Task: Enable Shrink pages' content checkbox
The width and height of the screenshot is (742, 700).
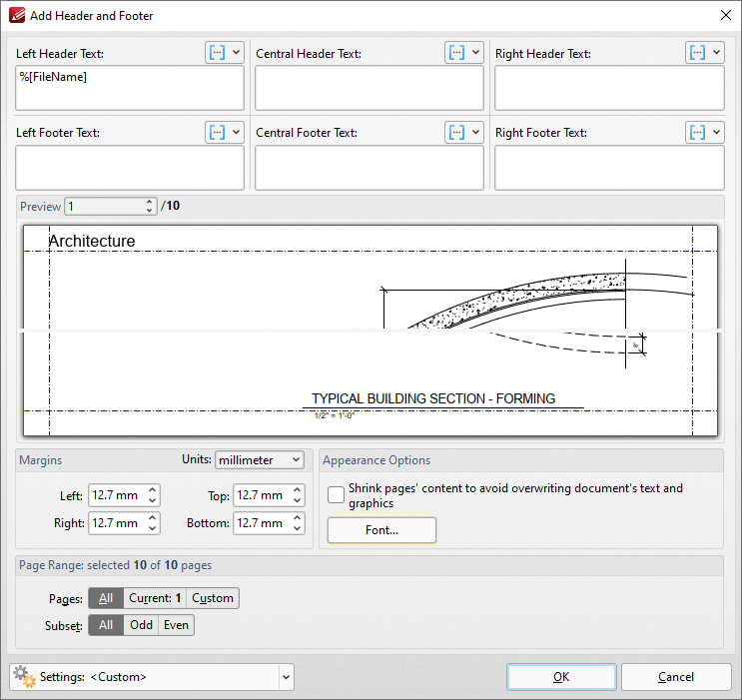Action: 336,495
